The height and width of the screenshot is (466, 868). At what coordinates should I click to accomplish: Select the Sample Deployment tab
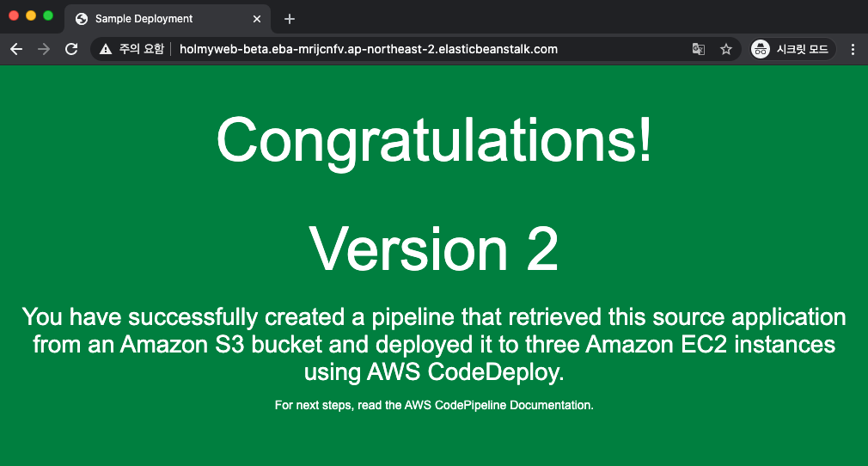(168, 19)
